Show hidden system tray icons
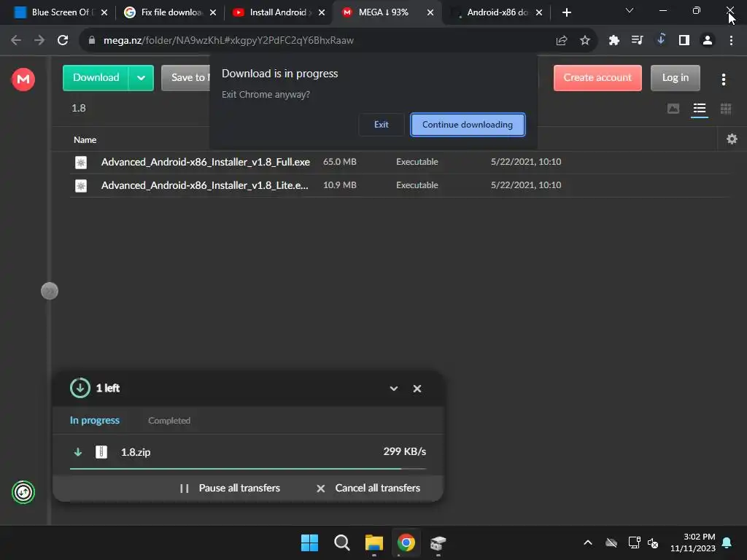Image resolution: width=747 pixels, height=560 pixels. tap(588, 542)
